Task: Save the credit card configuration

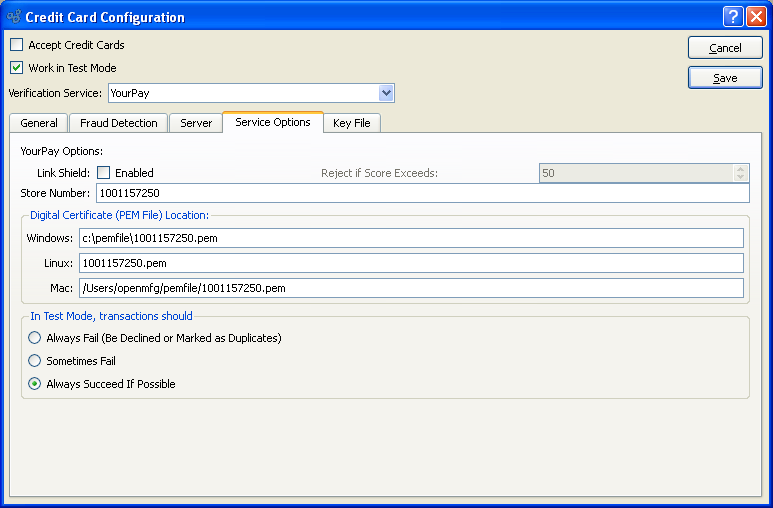Action: click(x=725, y=78)
